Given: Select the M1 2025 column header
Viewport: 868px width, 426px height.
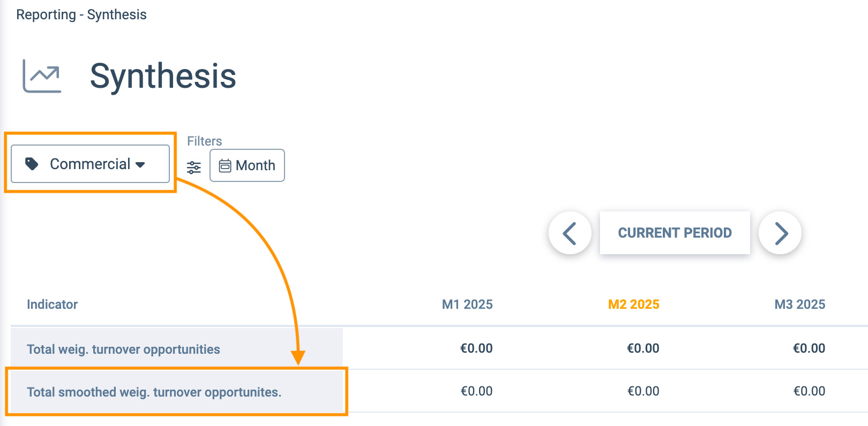Looking at the screenshot, I should [467, 305].
